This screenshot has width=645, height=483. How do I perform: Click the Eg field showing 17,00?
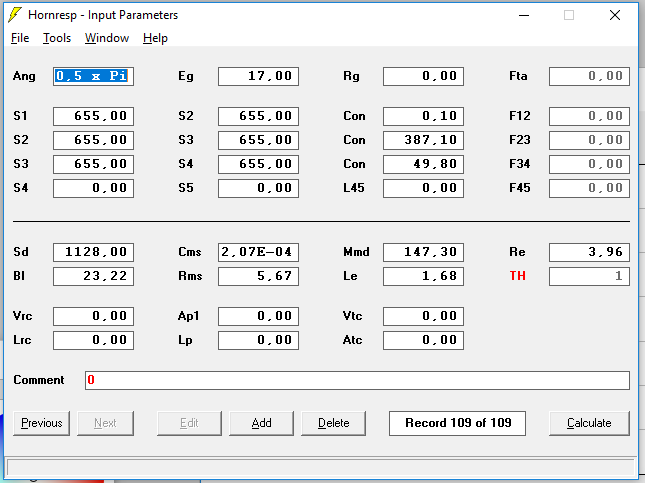[x=258, y=77]
